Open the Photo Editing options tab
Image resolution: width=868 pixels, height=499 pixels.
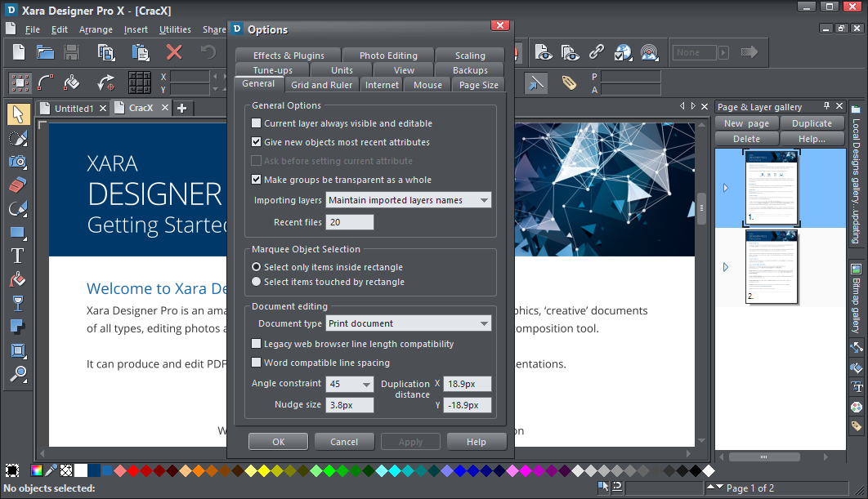(388, 56)
